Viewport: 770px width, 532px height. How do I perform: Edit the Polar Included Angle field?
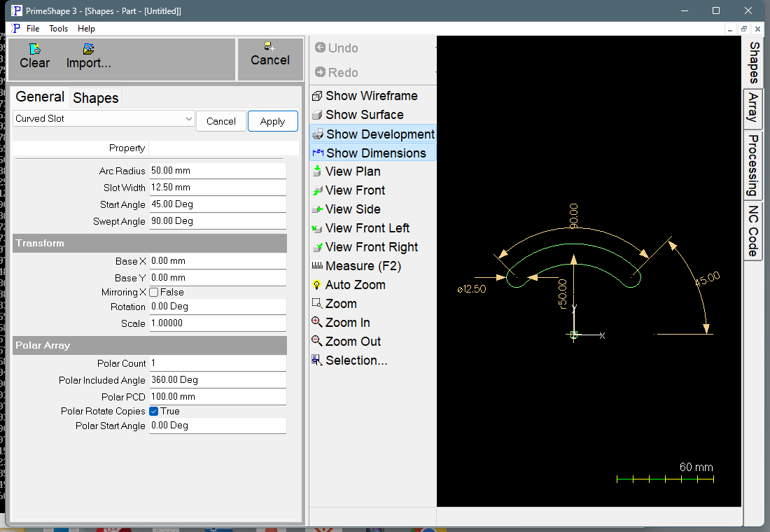[x=218, y=379]
